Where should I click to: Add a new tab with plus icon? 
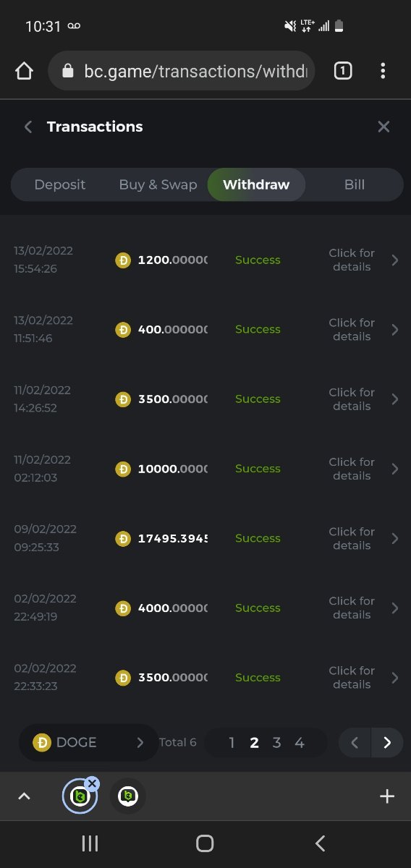pos(387,796)
